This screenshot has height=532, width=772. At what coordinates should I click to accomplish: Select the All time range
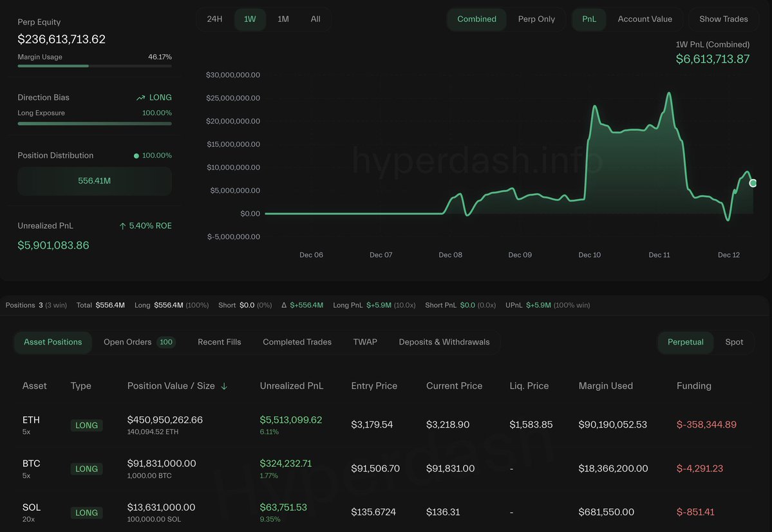(x=315, y=19)
